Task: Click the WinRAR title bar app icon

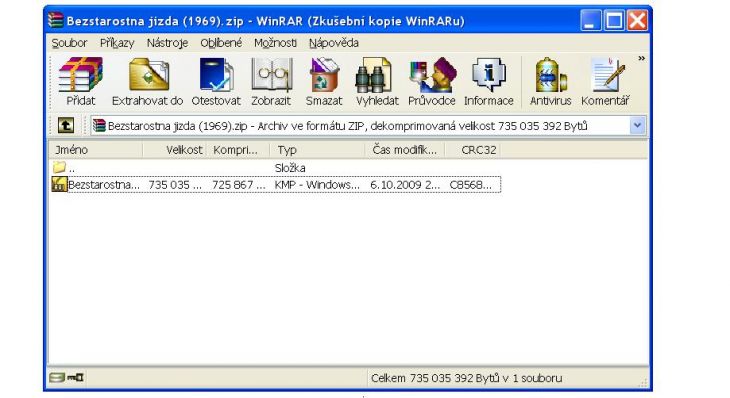Action: [55, 20]
